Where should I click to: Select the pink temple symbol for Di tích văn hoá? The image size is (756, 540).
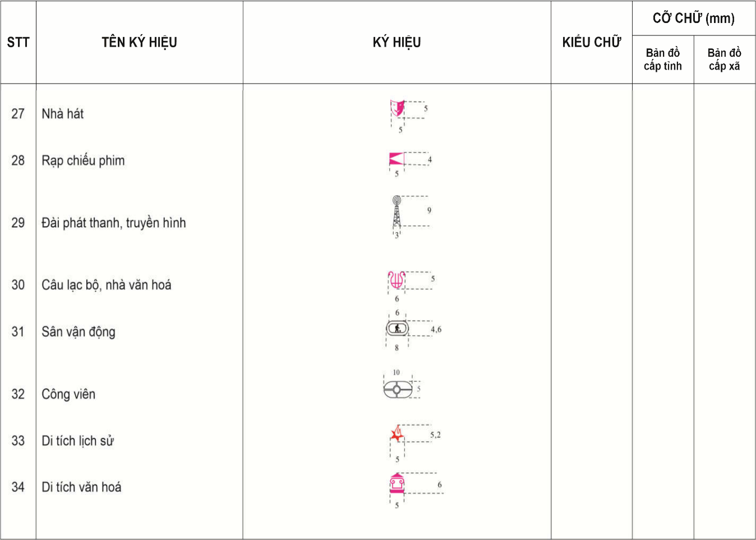click(397, 483)
